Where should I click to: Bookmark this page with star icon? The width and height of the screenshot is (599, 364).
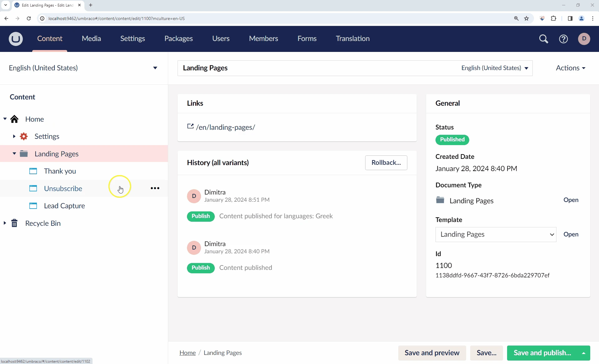527,18
